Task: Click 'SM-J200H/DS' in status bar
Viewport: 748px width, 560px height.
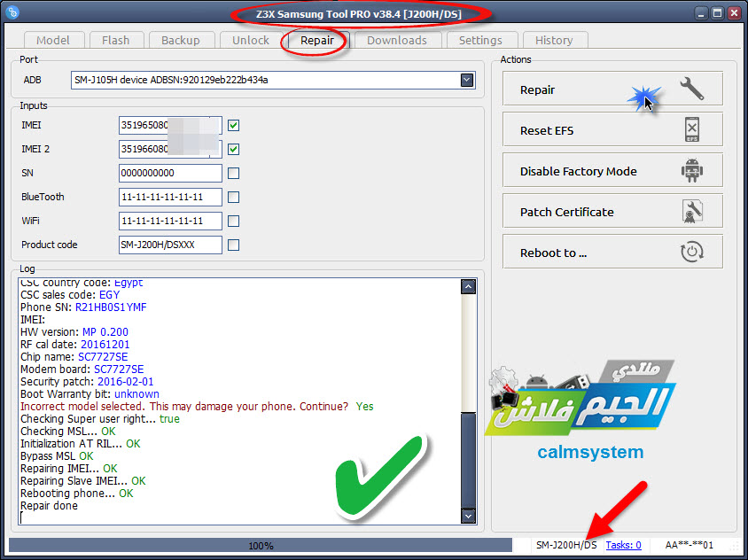Action: tap(566, 545)
